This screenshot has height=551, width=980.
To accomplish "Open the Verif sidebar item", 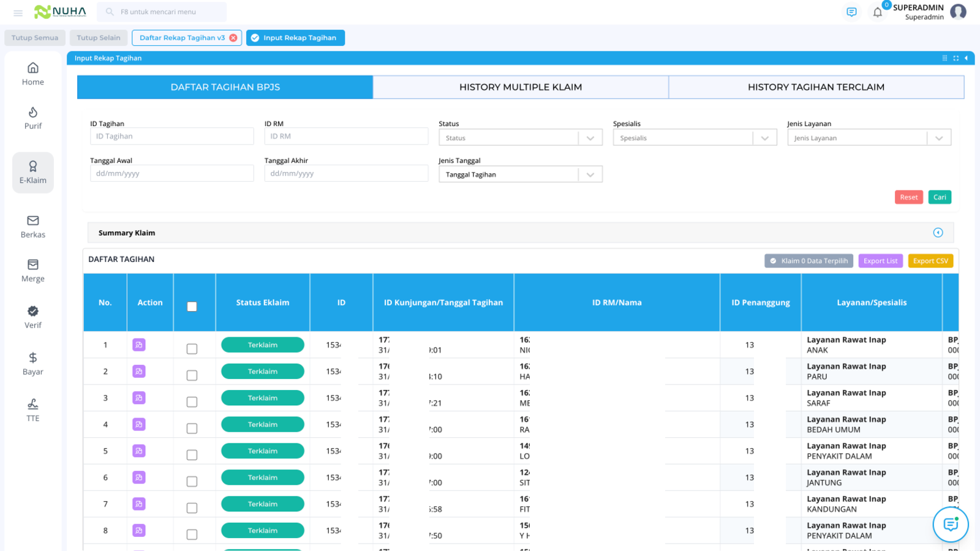I will tap(33, 317).
